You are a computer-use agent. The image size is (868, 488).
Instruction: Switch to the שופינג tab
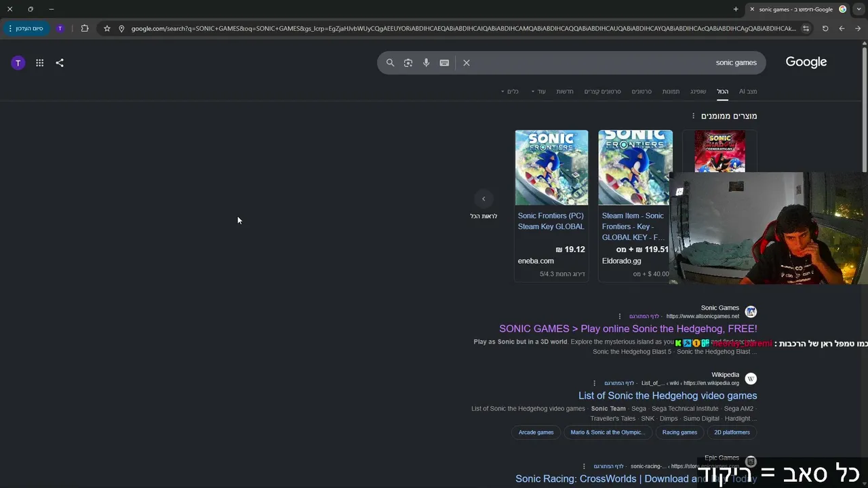click(x=698, y=91)
